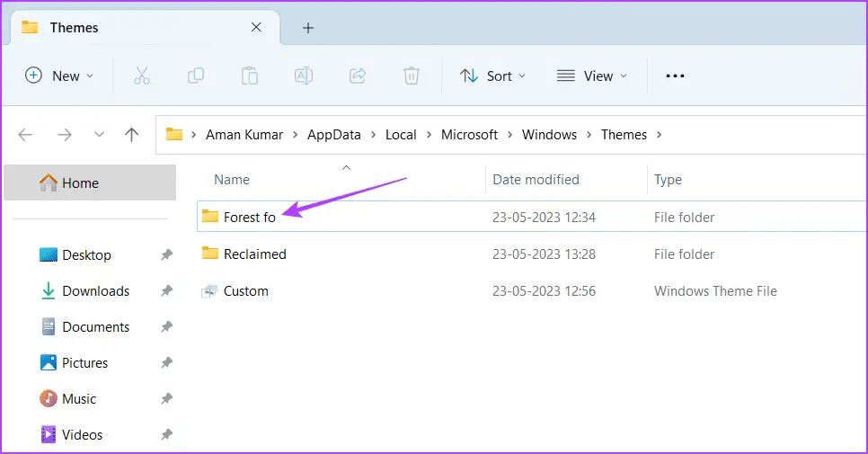Open the three-dot See more menu
The width and height of the screenshot is (868, 454).
(x=675, y=76)
